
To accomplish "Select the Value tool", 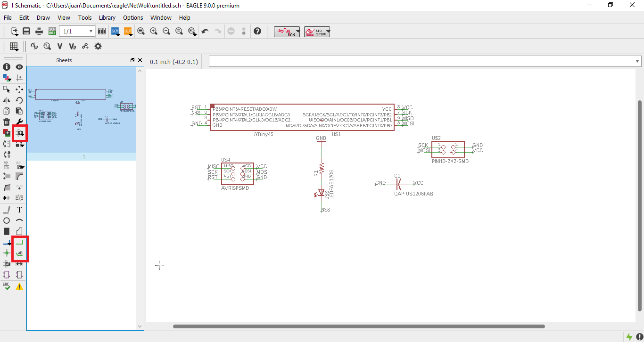I will click(x=19, y=165).
